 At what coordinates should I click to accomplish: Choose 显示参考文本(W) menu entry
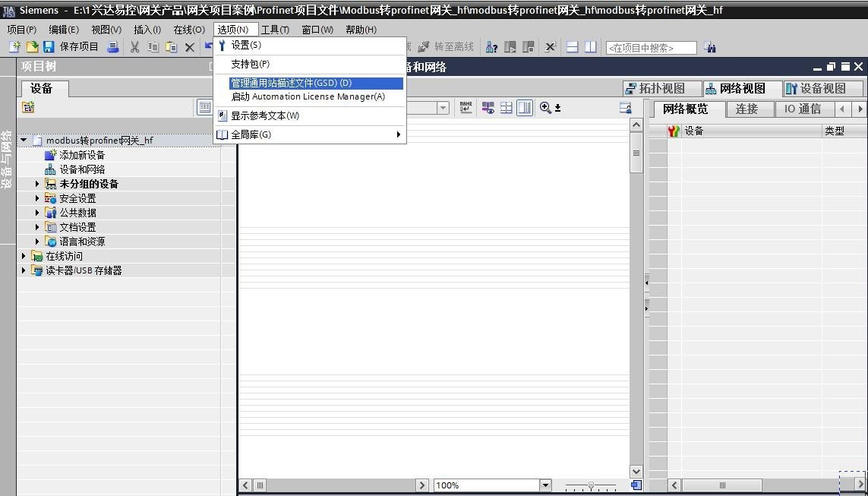310,115
